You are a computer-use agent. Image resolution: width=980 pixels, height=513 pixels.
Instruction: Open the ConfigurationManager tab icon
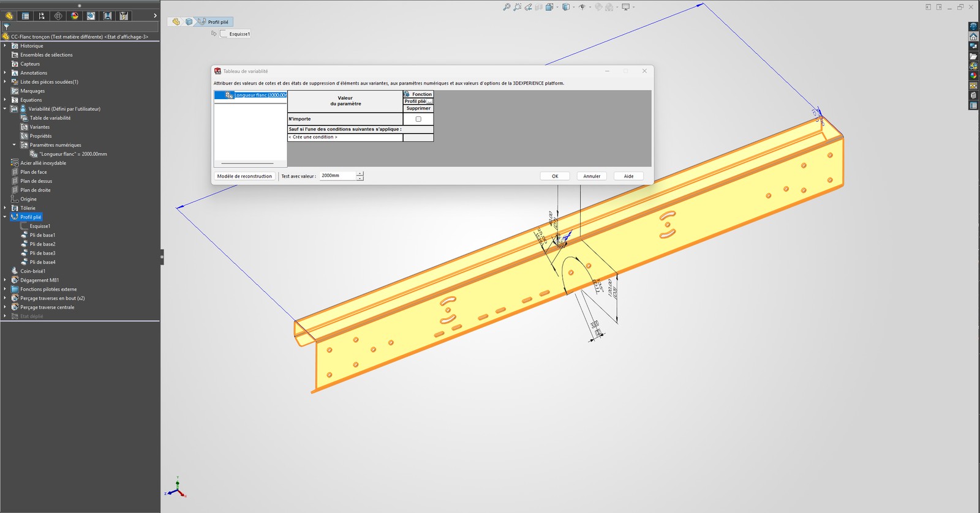pos(42,16)
